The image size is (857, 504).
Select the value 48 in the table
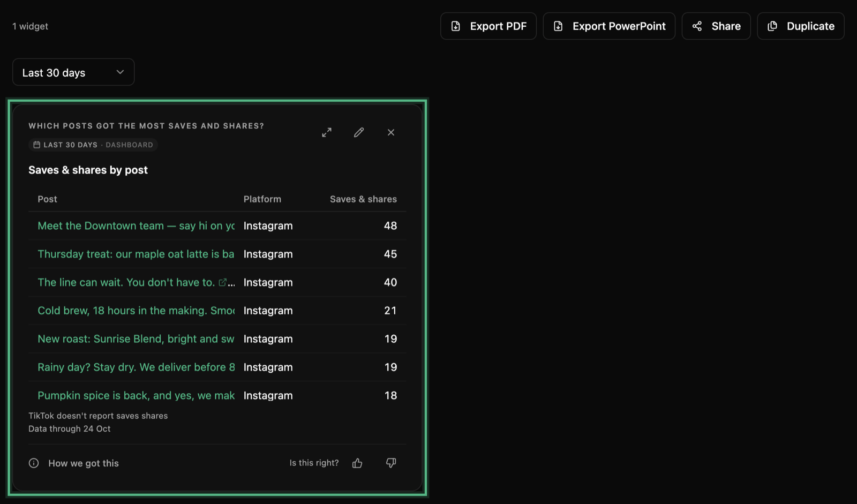point(390,226)
